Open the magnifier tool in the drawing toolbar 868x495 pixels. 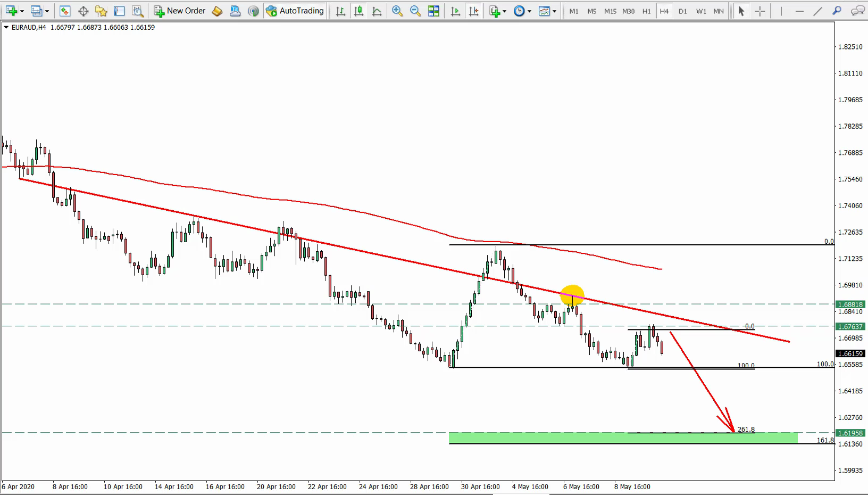pos(837,11)
